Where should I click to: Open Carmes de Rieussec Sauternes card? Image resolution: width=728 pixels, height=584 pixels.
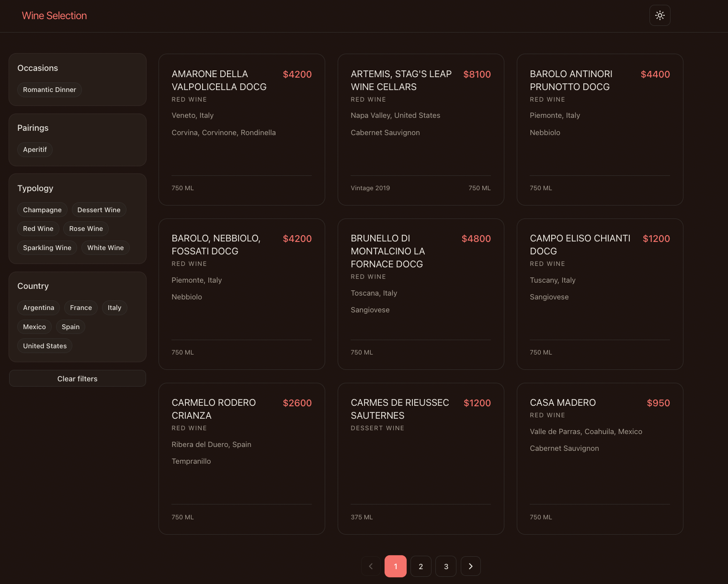pos(421,458)
